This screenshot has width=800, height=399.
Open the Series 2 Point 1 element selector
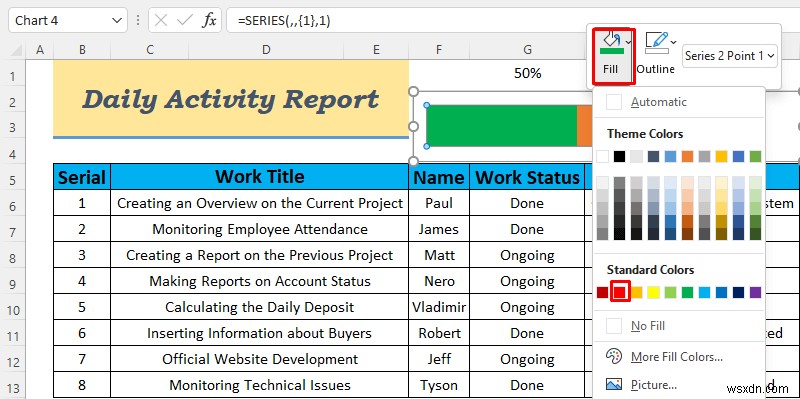730,56
